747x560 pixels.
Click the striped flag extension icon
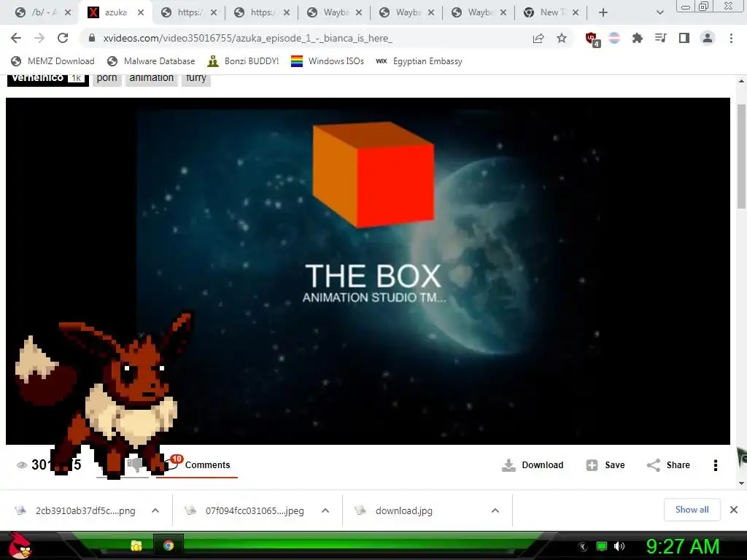(614, 38)
